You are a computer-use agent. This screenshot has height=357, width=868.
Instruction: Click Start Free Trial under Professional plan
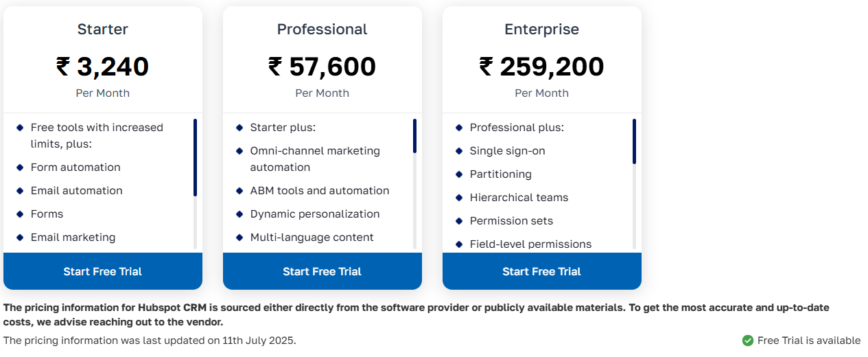pos(322,271)
